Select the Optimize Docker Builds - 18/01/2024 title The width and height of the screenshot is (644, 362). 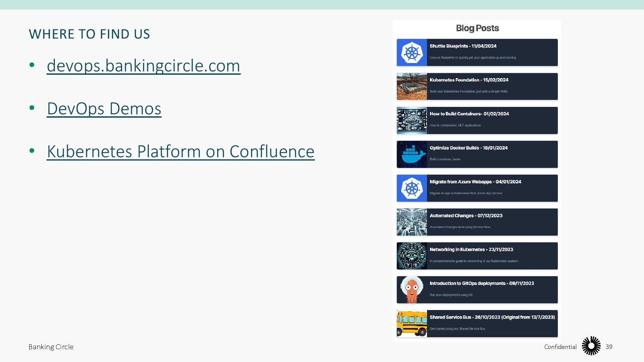point(469,148)
